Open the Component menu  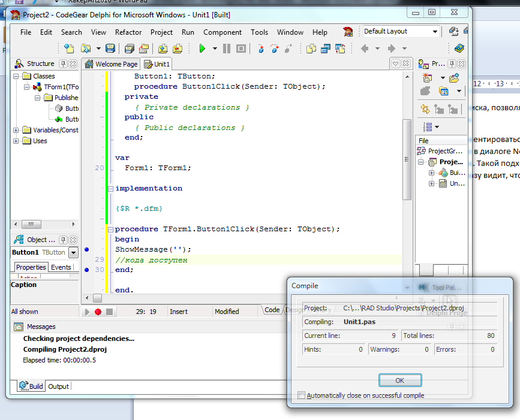pos(223,32)
